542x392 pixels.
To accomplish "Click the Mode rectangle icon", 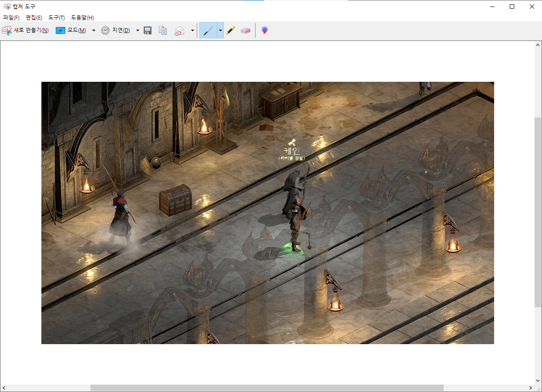I will click(x=61, y=30).
